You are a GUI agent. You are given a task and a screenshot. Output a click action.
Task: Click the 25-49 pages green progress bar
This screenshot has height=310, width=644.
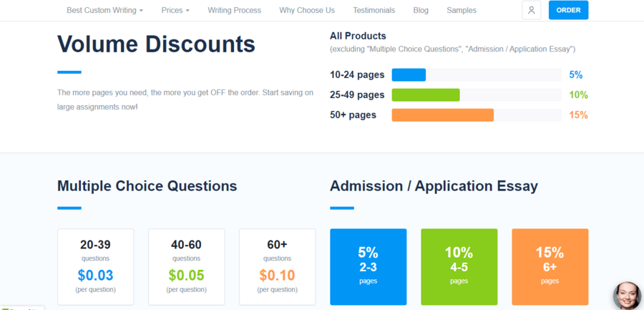(426, 95)
